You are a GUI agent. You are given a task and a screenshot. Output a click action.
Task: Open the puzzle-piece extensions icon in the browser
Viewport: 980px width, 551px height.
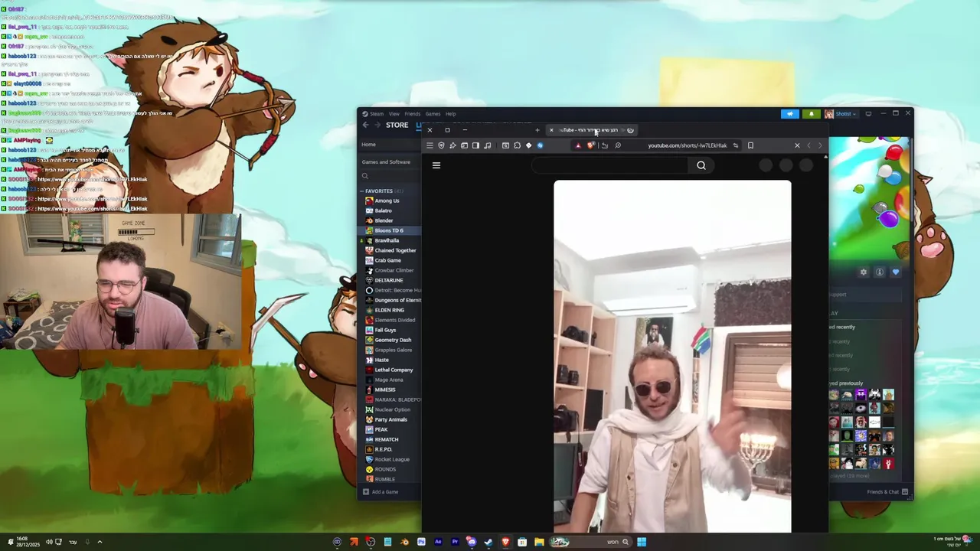pyautogui.click(x=517, y=145)
